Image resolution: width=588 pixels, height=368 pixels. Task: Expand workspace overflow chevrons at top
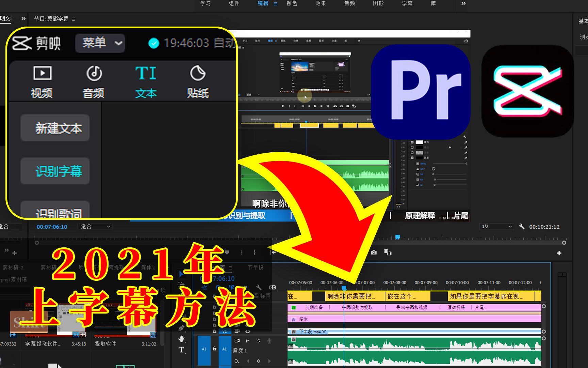click(x=463, y=3)
